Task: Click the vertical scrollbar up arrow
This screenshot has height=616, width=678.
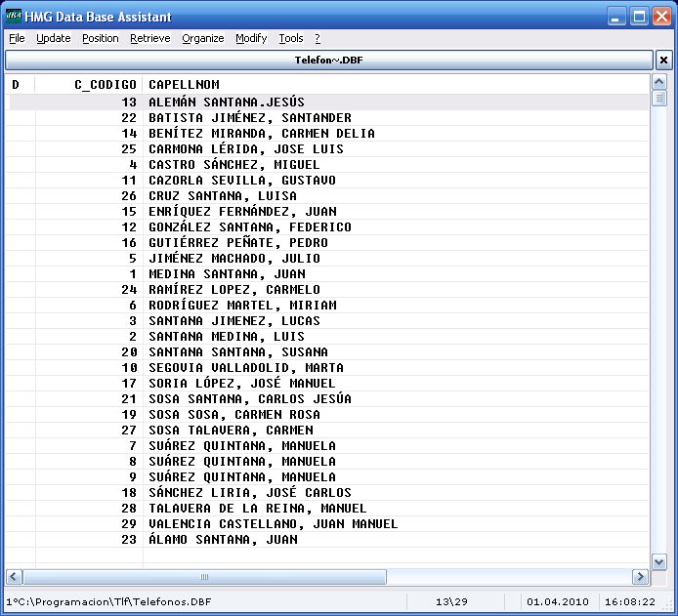Action: coord(659,84)
